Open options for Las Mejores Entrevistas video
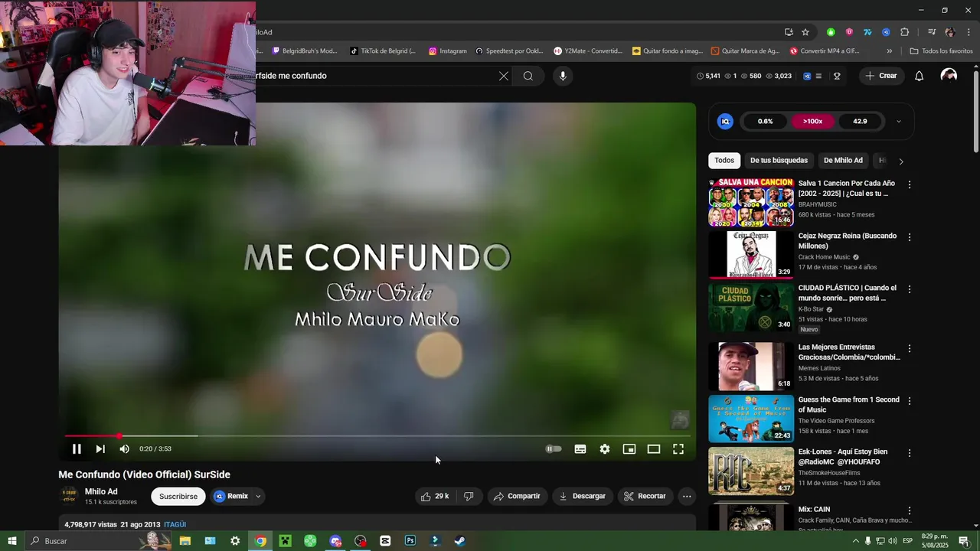980x551 pixels. (x=910, y=349)
